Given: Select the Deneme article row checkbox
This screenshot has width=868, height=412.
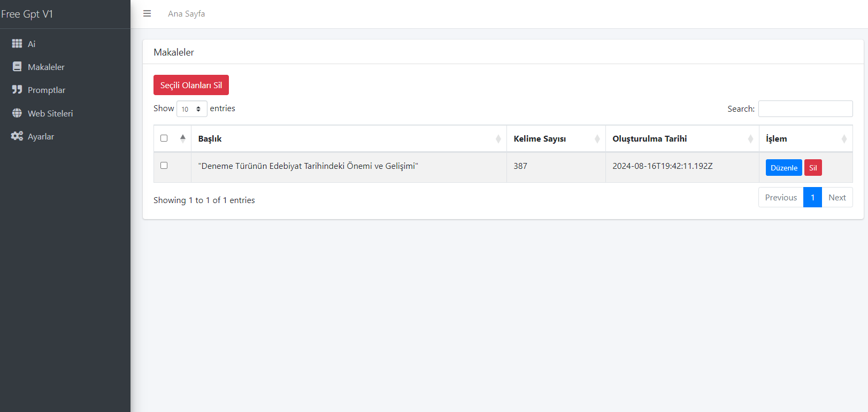Looking at the screenshot, I should click(164, 165).
